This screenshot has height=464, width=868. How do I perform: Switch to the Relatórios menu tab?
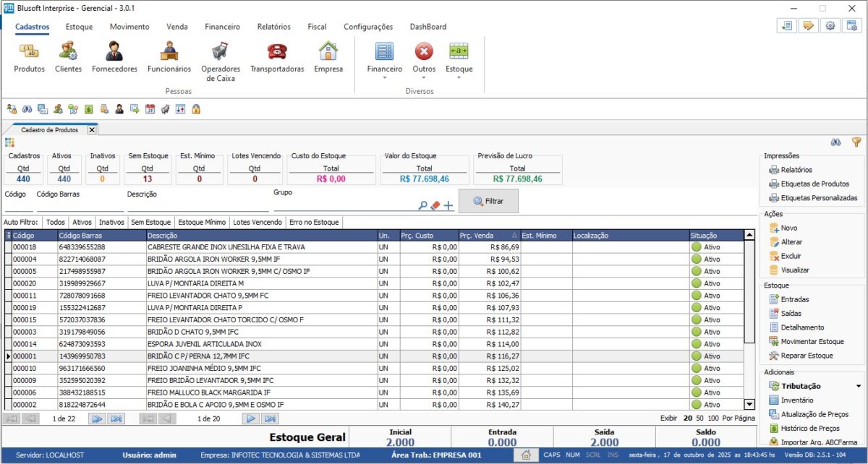point(273,27)
